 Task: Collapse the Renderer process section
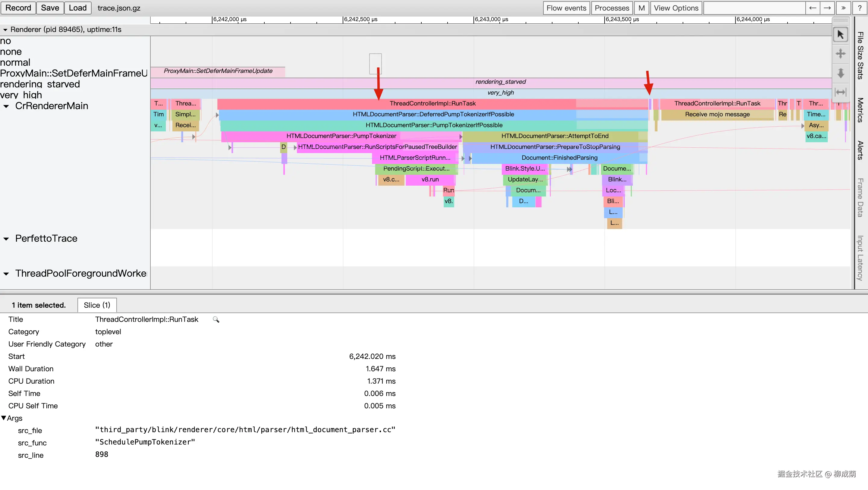coord(5,30)
